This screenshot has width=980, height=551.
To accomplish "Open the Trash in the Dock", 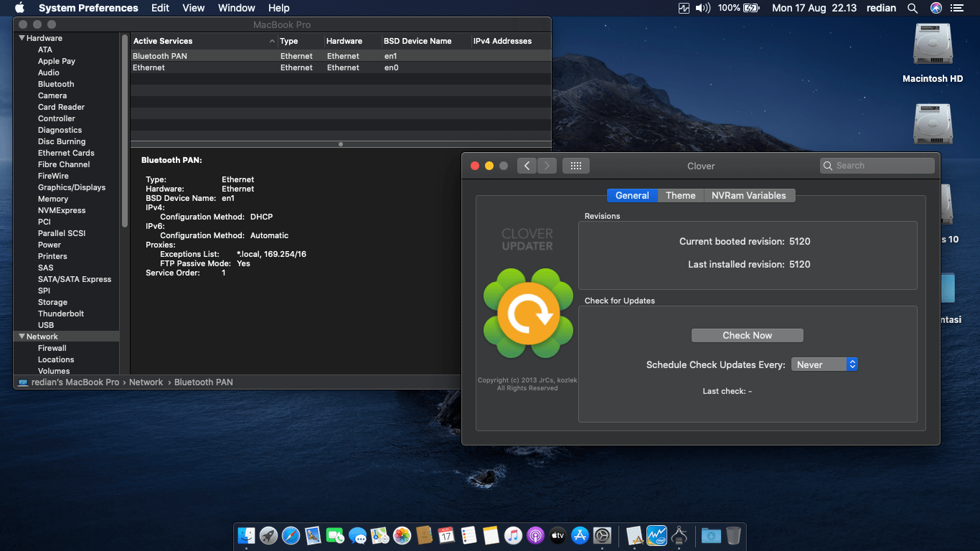I will point(733,535).
